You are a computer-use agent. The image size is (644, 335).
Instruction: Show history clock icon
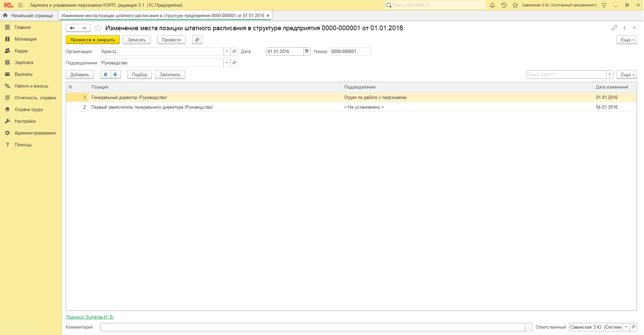click(504, 5)
